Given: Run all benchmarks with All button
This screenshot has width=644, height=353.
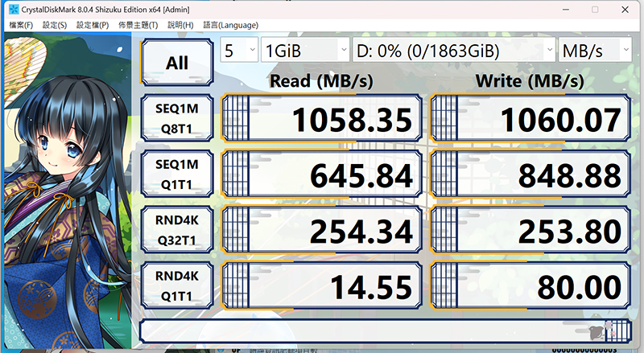Looking at the screenshot, I should click(177, 63).
